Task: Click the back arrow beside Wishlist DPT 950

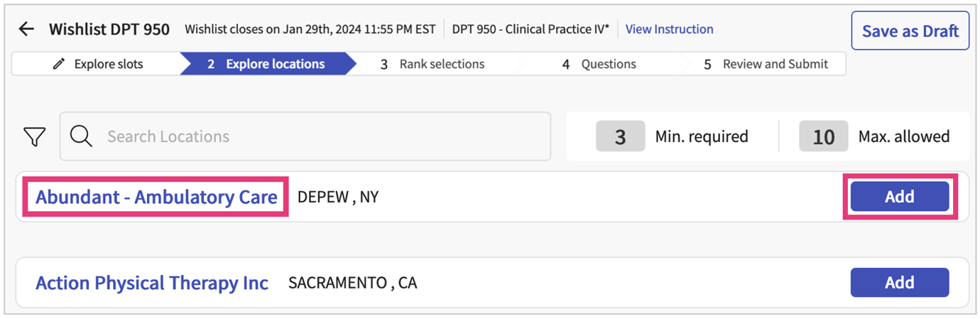Action: click(26, 29)
